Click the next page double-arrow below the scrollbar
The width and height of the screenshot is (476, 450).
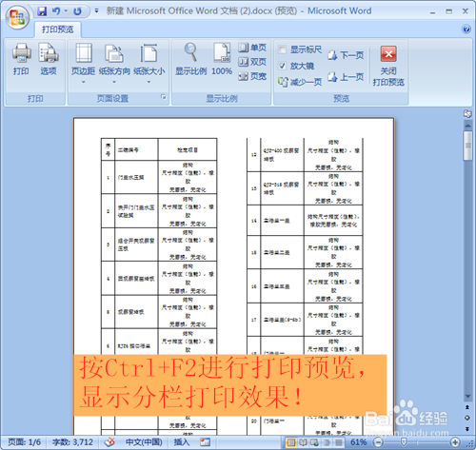pos(467,429)
